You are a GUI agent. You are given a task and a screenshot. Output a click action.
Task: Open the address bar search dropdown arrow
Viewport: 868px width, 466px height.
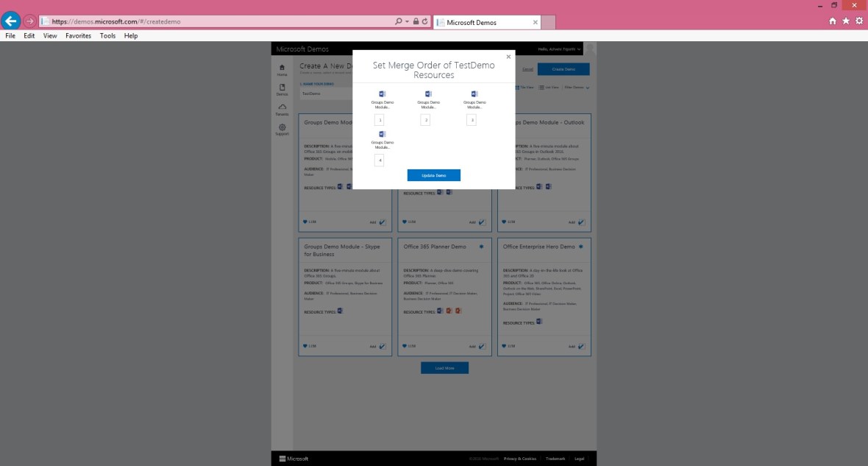pyautogui.click(x=408, y=22)
